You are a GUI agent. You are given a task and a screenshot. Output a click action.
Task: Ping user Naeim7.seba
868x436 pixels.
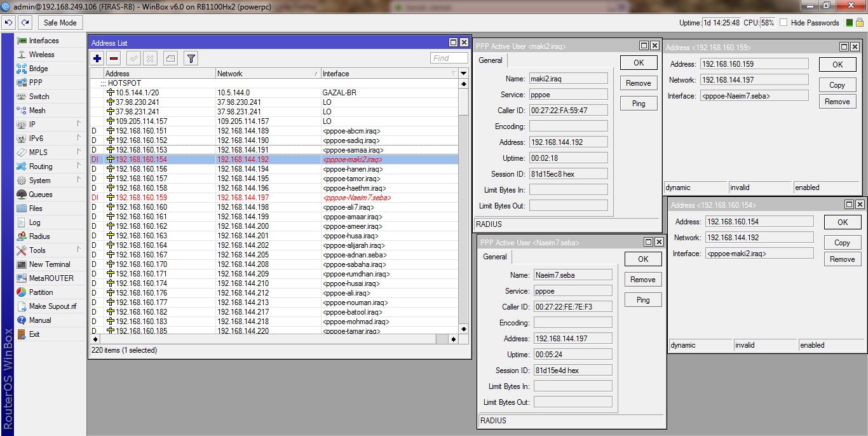(x=642, y=299)
